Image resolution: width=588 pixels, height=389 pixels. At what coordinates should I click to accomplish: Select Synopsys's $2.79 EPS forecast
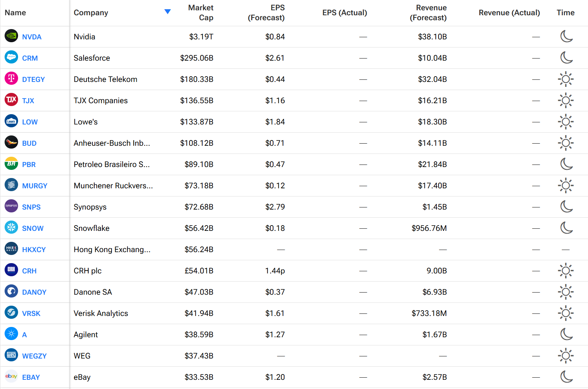(x=275, y=207)
